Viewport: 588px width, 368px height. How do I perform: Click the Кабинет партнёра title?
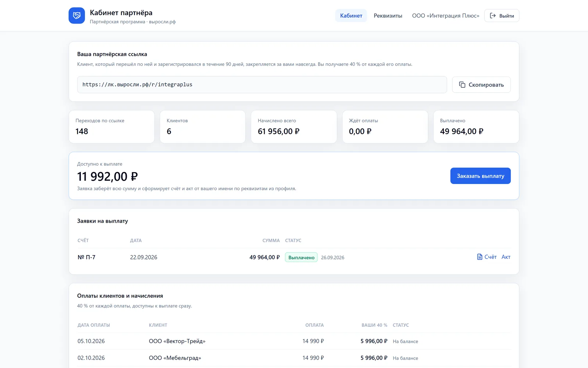[x=121, y=13]
